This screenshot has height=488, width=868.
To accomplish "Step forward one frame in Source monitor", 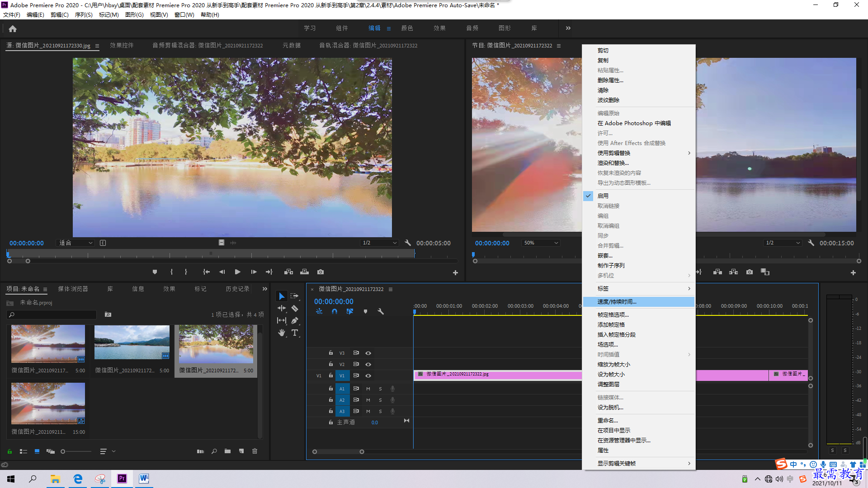I will (x=254, y=272).
